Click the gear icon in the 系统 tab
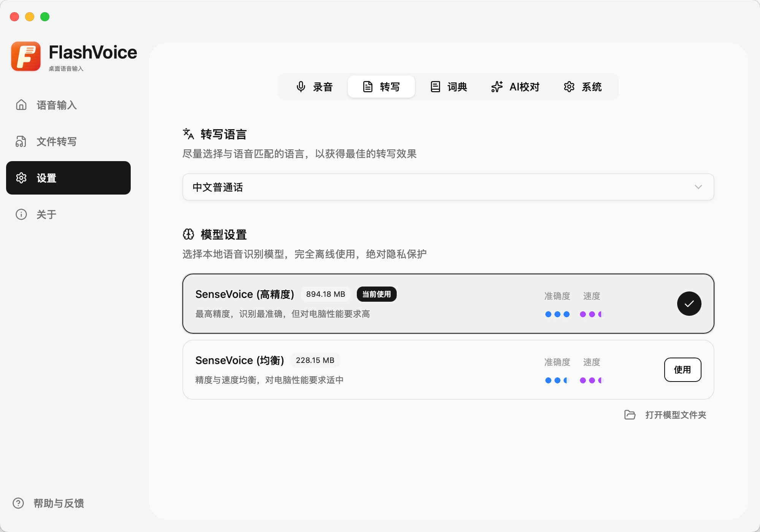Image resolution: width=760 pixels, height=532 pixels. [x=569, y=87]
